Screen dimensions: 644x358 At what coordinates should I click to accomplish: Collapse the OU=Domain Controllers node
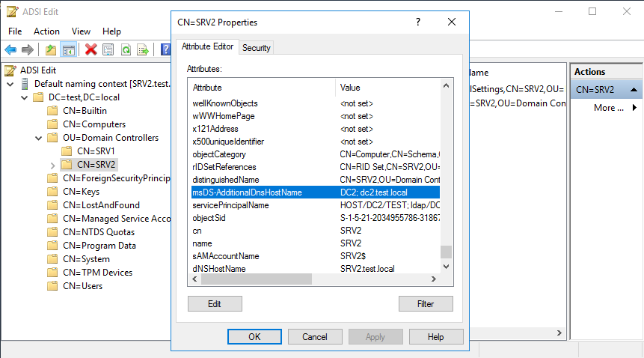pos(38,138)
